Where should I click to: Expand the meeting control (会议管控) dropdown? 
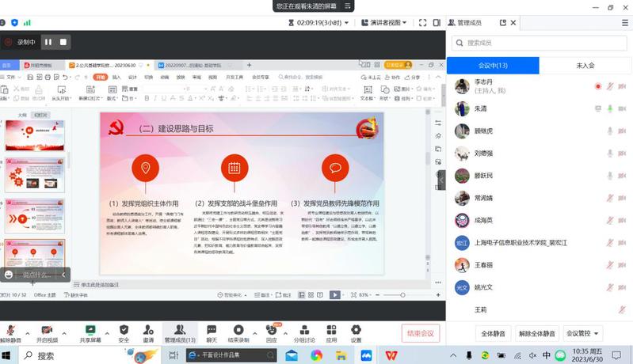[x=583, y=334]
